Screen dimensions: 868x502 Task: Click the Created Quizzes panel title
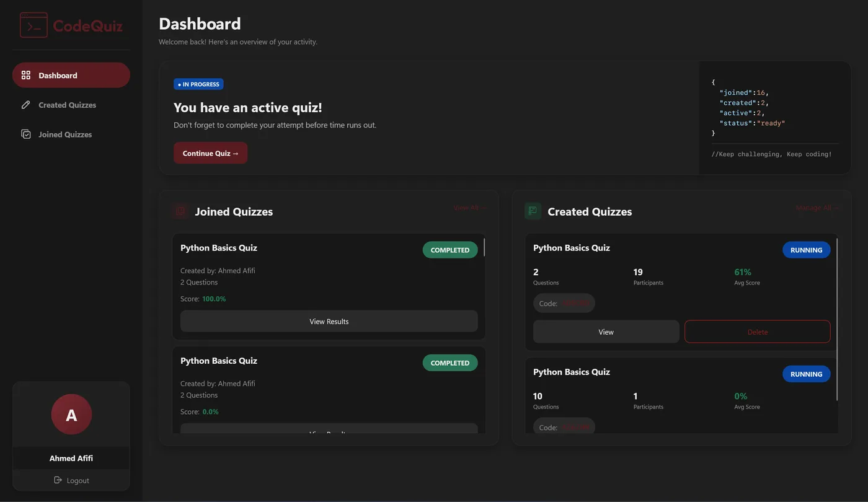tap(590, 211)
